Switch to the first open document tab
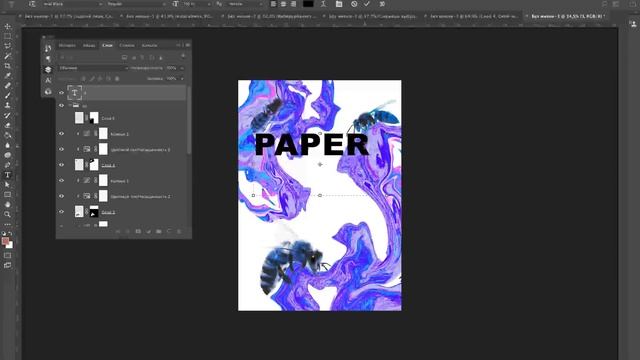The width and height of the screenshot is (640, 360). pos(68,16)
